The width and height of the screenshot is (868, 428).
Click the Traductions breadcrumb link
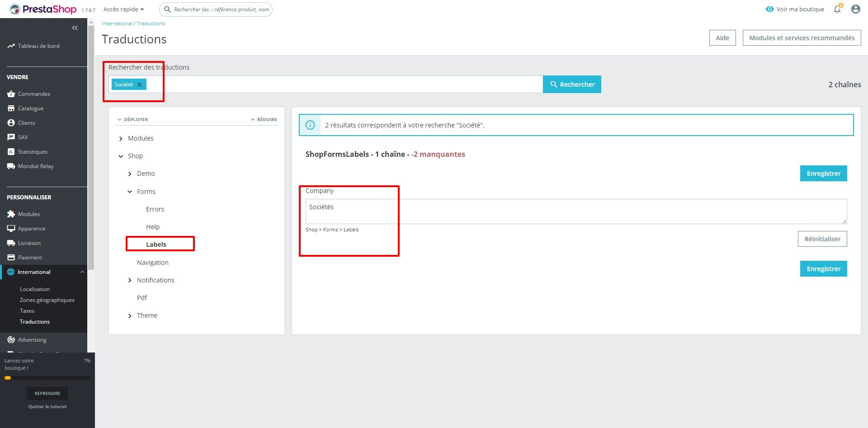pyautogui.click(x=151, y=24)
